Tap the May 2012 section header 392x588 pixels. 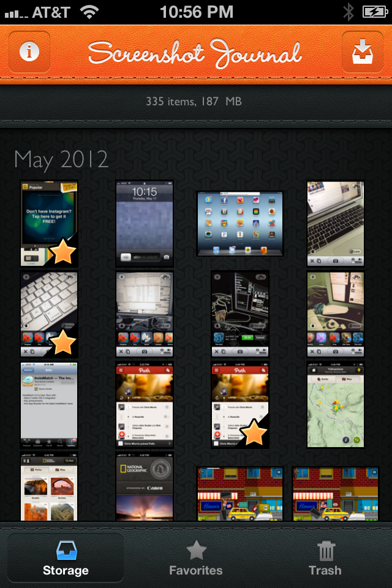click(x=61, y=160)
